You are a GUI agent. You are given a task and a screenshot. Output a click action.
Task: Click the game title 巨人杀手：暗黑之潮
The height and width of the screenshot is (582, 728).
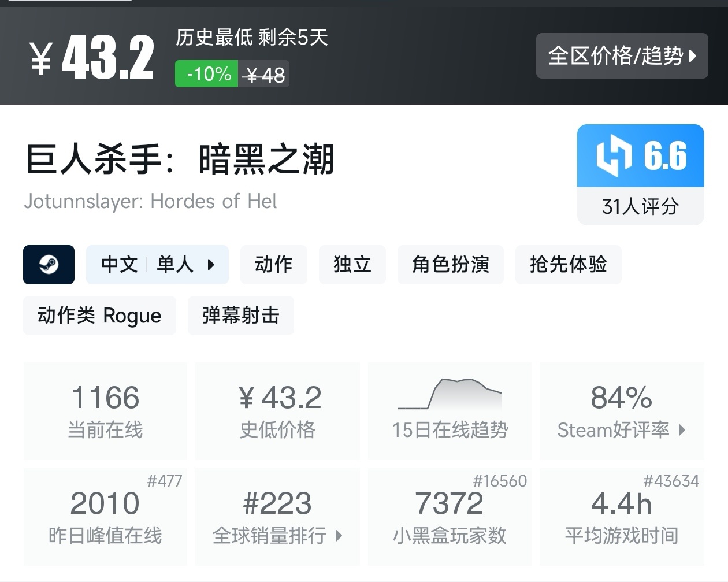coord(180,159)
